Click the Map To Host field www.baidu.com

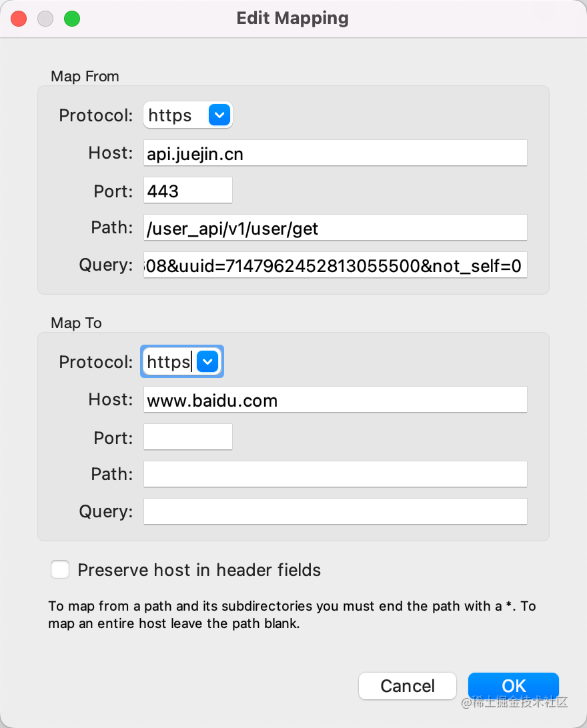336,399
